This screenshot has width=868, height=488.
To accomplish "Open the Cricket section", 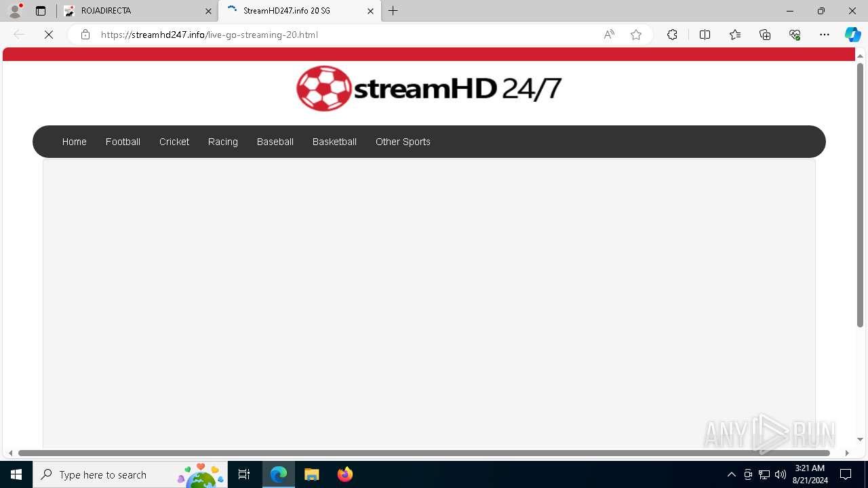I will [174, 142].
